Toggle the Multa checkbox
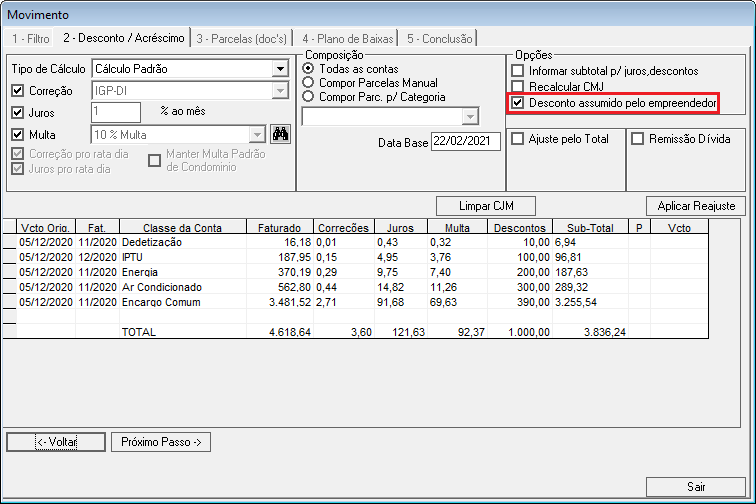756x504 pixels. tap(17, 135)
